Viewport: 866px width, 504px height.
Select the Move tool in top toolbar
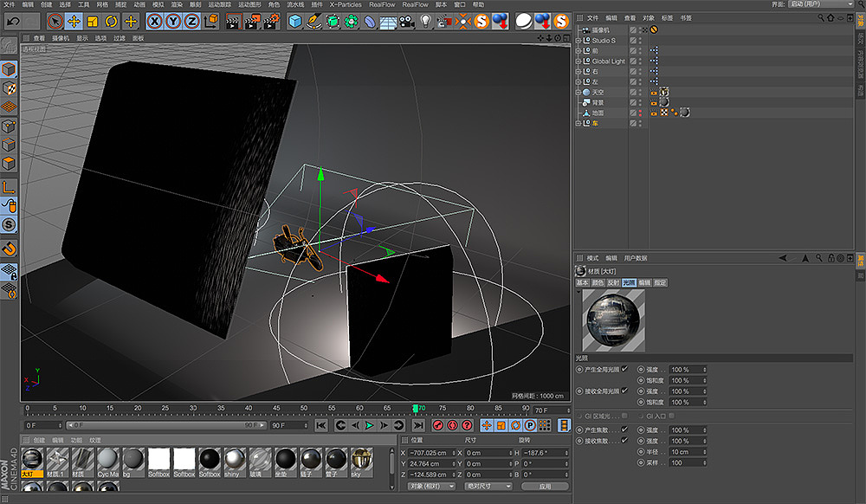(x=74, y=21)
